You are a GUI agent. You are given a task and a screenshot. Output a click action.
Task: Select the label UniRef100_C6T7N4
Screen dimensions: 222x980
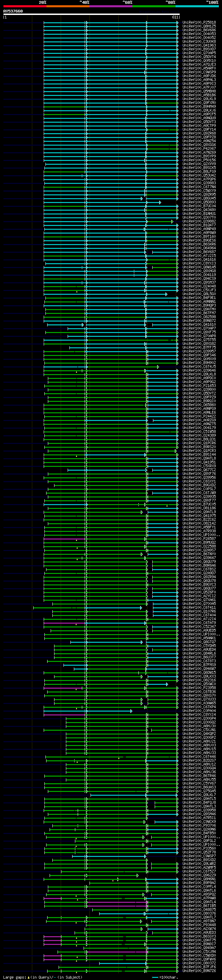click(x=199, y=187)
